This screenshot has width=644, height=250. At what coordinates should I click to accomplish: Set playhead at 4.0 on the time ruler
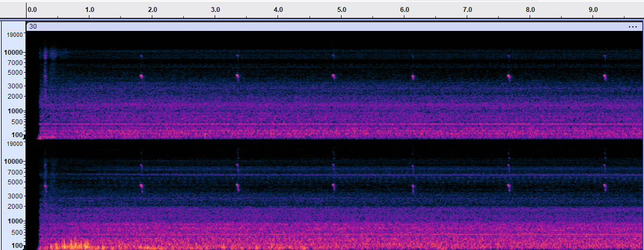(279, 9)
